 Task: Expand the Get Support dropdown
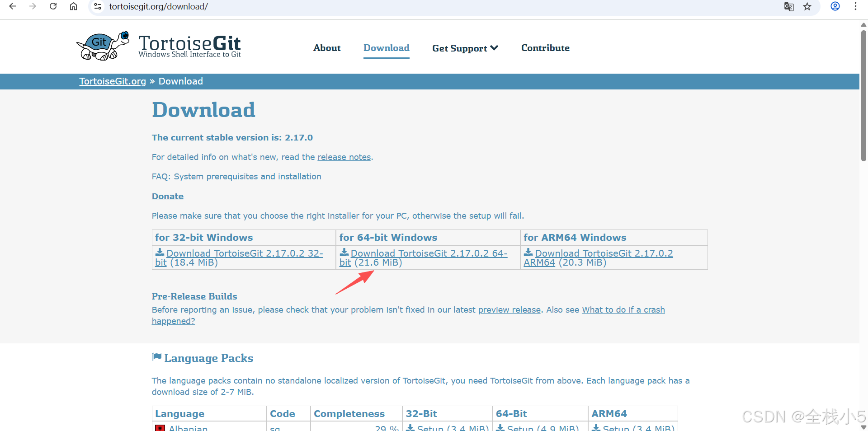(465, 48)
